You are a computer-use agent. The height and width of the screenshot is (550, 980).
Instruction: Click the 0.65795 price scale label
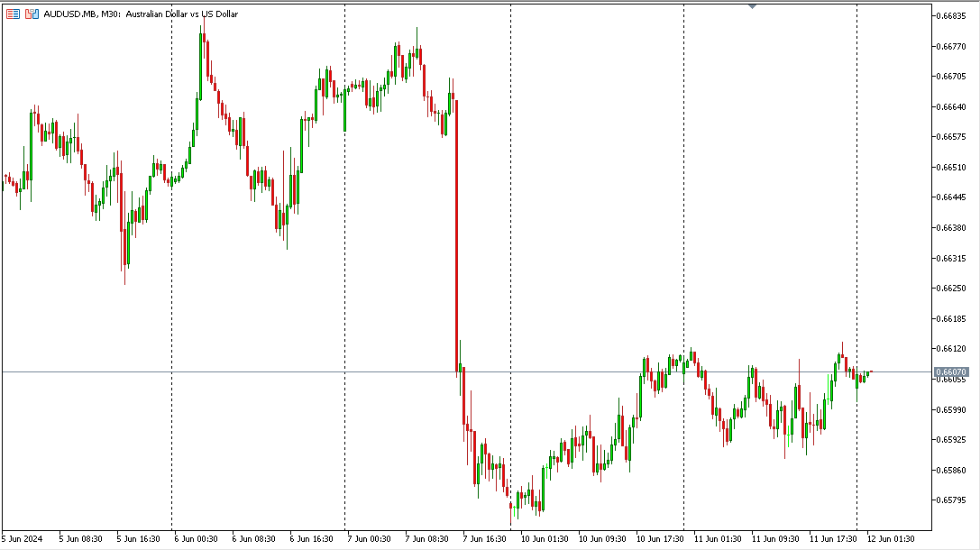click(x=952, y=500)
